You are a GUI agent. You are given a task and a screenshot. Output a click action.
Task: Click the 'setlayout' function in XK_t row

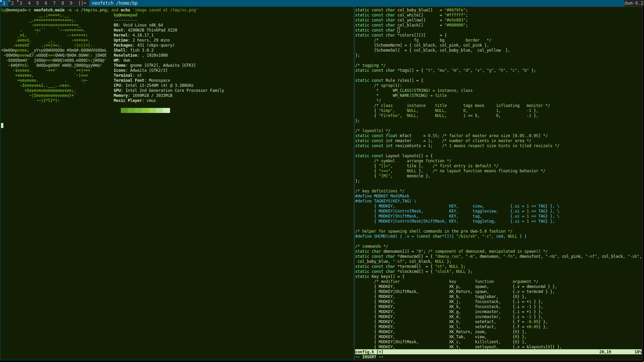tap(485, 347)
